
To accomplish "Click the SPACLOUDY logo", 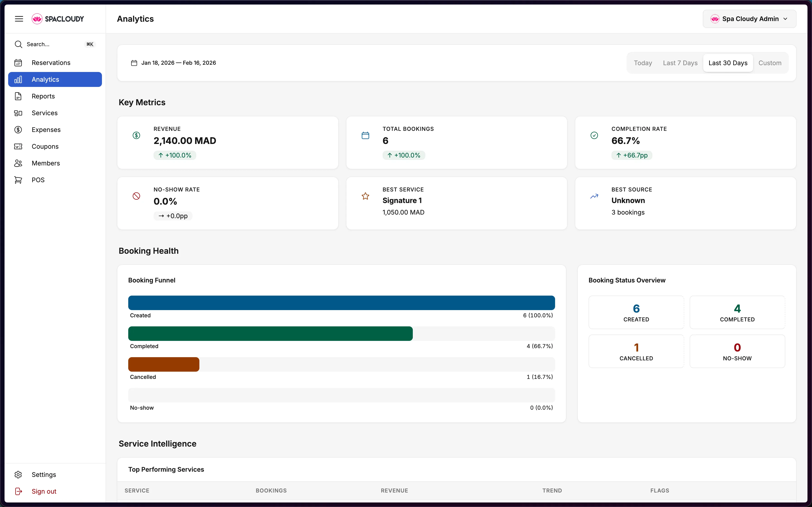I will [57, 19].
